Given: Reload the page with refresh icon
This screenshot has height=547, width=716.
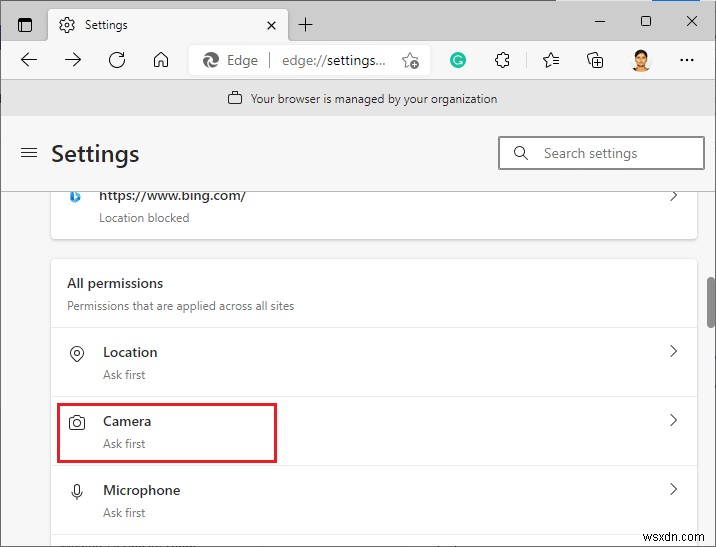Looking at the screenshot, I should coord(117,60).
